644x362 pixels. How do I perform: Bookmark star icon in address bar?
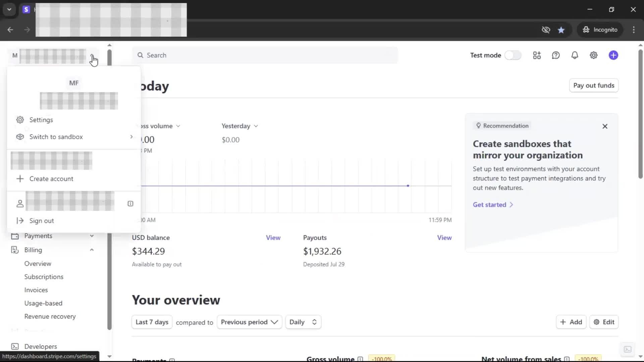point(561,30)
